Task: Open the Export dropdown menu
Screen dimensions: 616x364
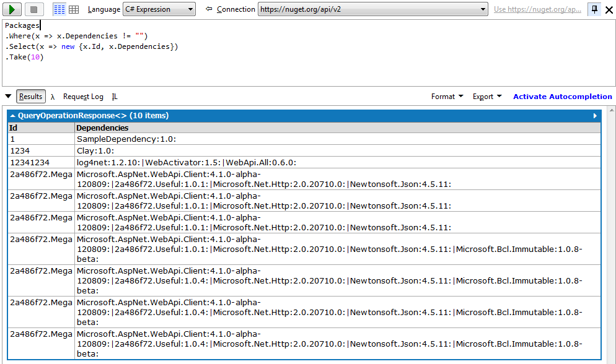Action: coord(487,97)
